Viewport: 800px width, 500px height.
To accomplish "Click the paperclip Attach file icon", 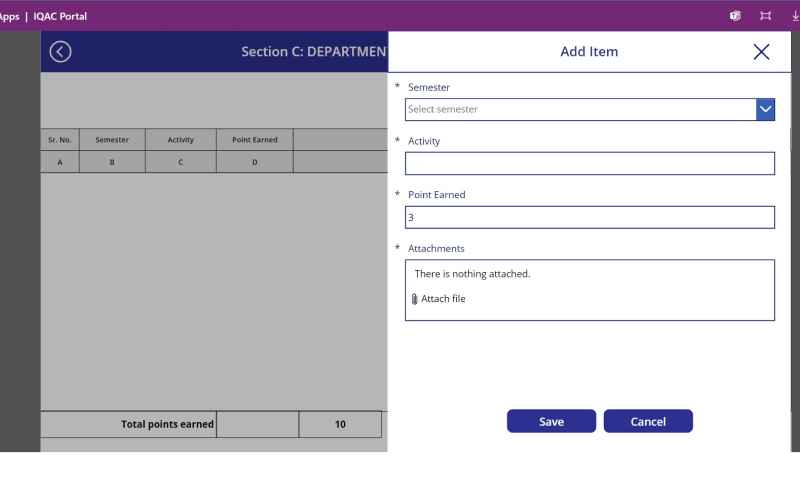I will (x=414, y=299).
